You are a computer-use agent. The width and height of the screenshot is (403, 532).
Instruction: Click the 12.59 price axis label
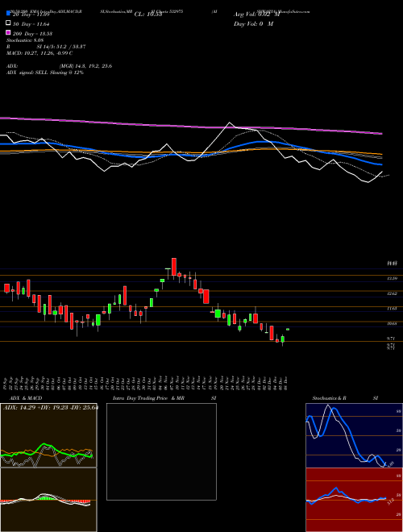point(393,278)
